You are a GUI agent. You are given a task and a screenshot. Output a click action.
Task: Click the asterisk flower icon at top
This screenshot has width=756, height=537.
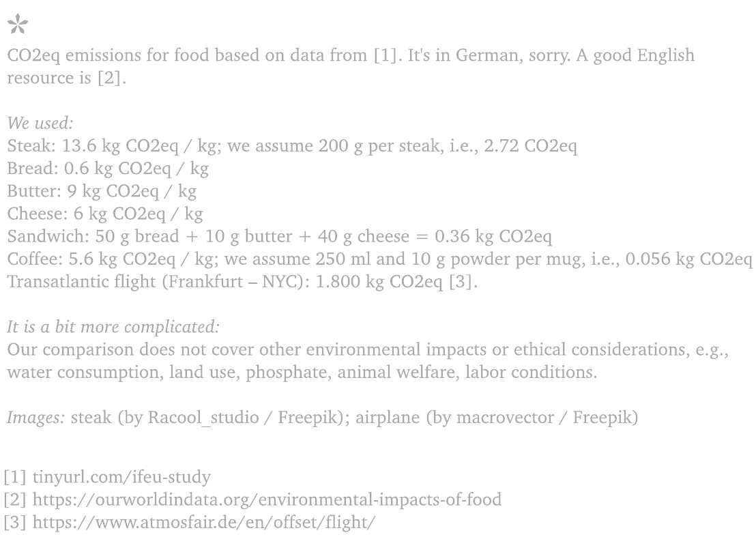pyautogui.click(x=18, y=25)
